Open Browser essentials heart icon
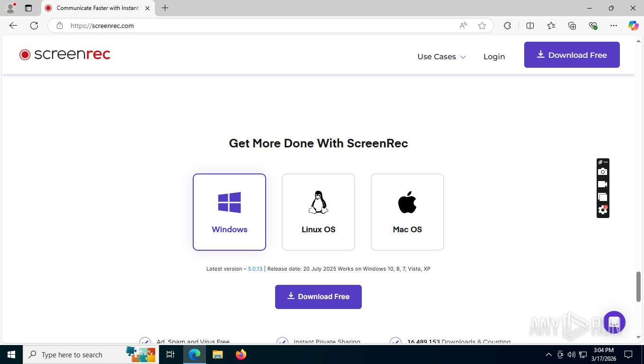644x364 pixels. 593,26
